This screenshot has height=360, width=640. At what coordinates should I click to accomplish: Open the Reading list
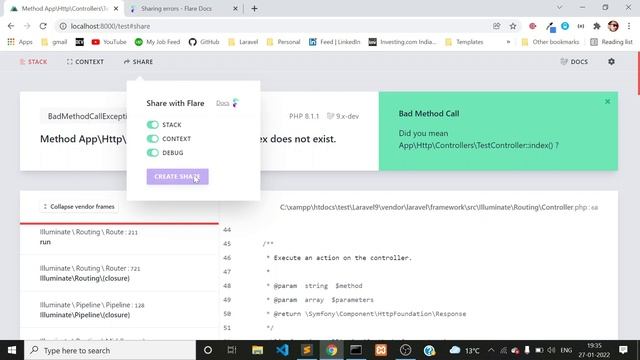click(x=611, y=42)
